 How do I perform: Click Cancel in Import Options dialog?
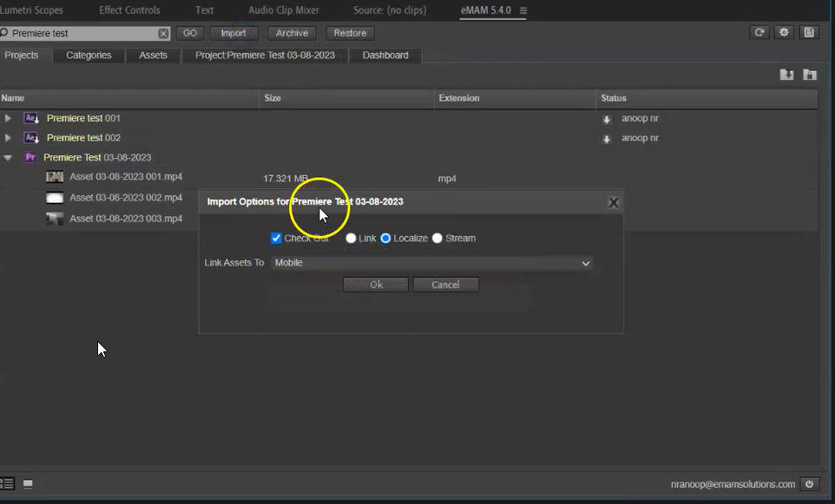(446, 285)
